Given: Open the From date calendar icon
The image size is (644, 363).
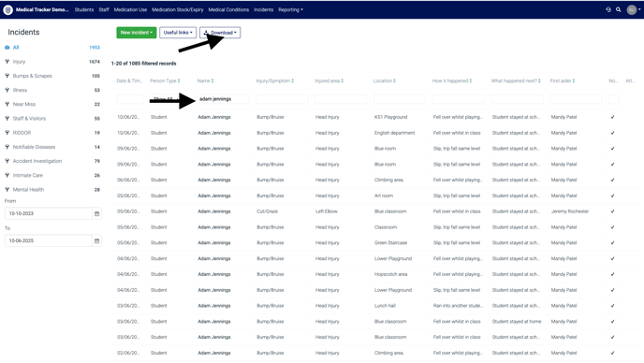Looking at the screenshot, I should coord(97,213).
